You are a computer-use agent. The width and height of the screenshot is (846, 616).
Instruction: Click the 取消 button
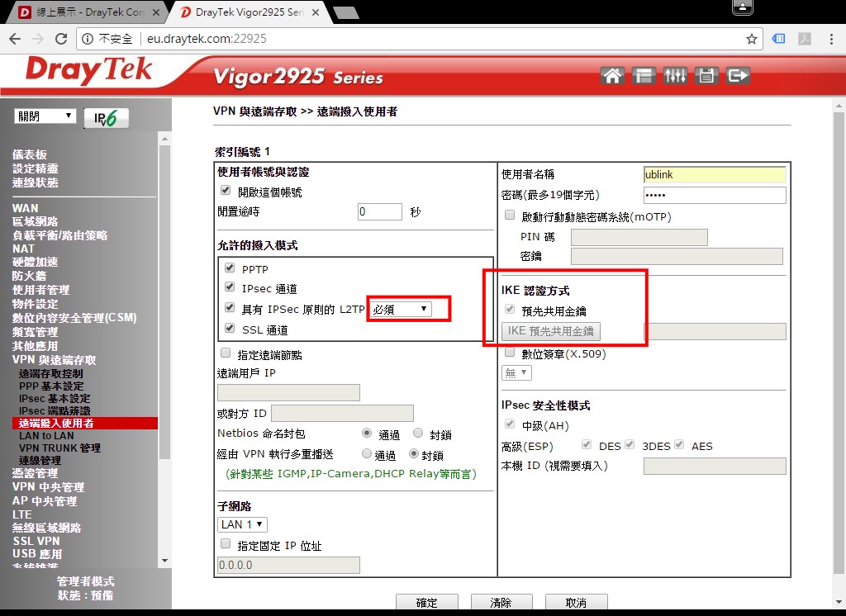[x=576, y=603]
